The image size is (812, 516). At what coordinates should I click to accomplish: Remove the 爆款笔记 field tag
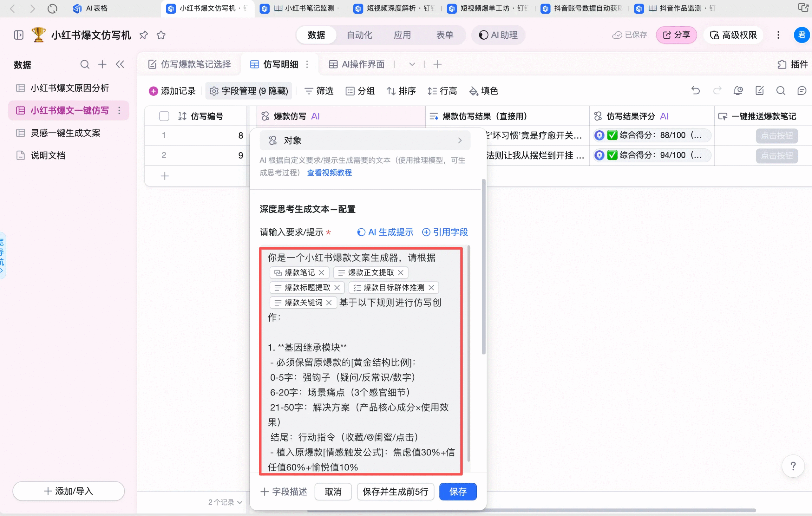click(x=321, y=273)
